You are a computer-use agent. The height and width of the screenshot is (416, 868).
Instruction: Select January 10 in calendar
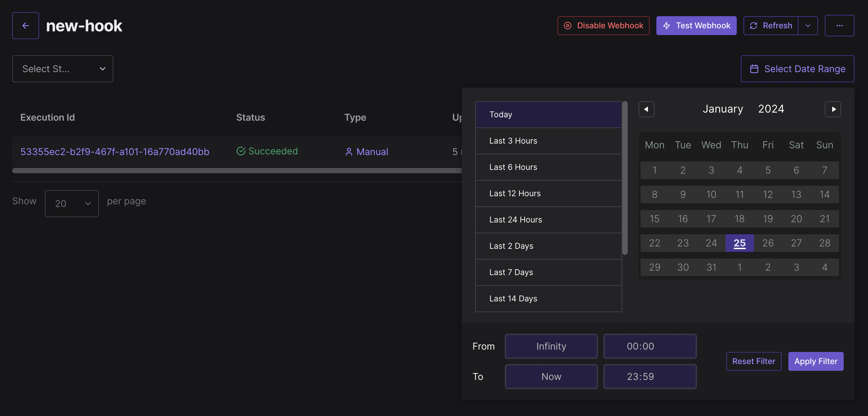[x=711, y=195]
